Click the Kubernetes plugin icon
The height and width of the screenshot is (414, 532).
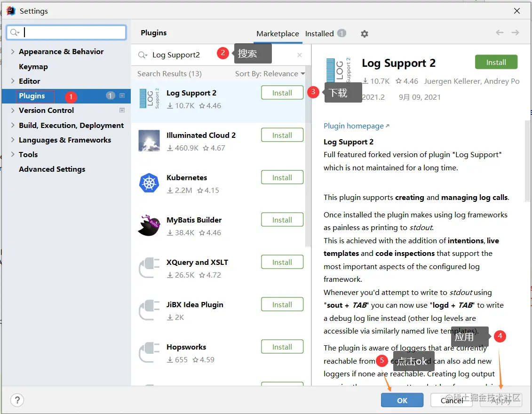(x=149, y=183)
